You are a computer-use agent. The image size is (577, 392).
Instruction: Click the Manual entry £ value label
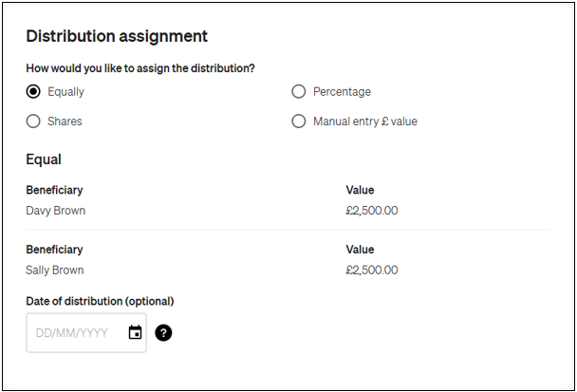point(364,121)
